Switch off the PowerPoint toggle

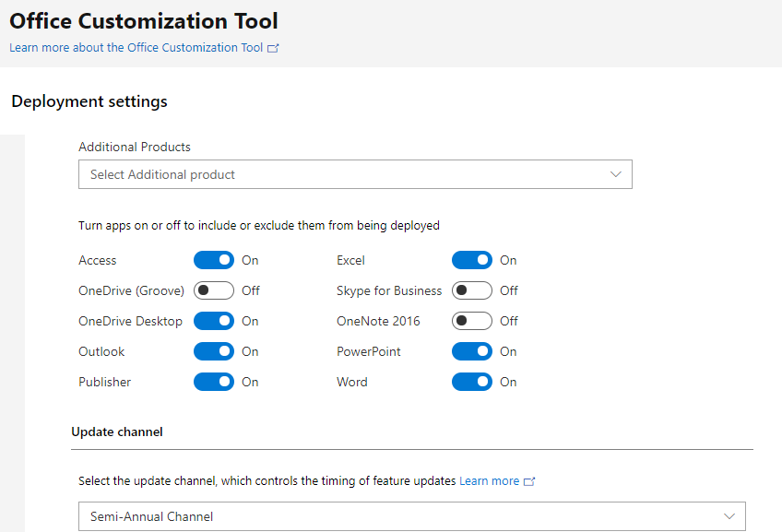(x=471, y=351)
